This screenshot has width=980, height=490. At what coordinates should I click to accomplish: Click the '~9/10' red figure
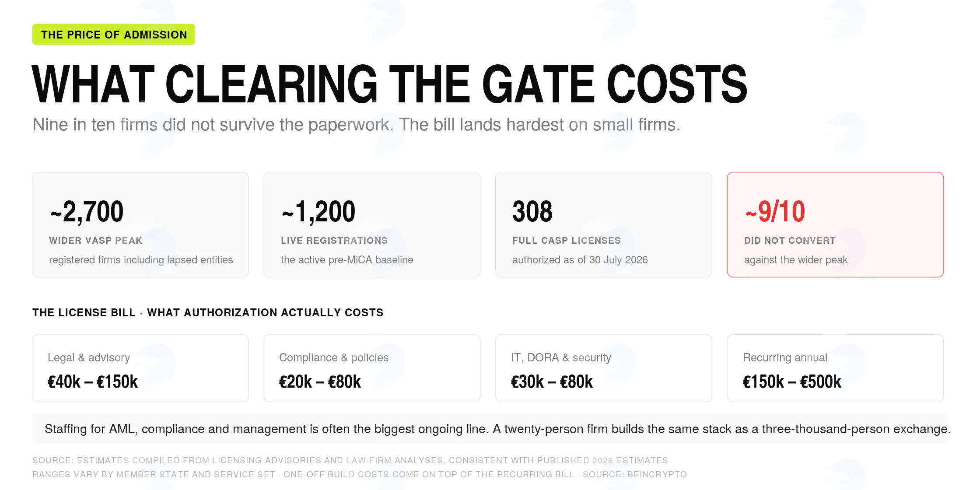click(775, 212)
